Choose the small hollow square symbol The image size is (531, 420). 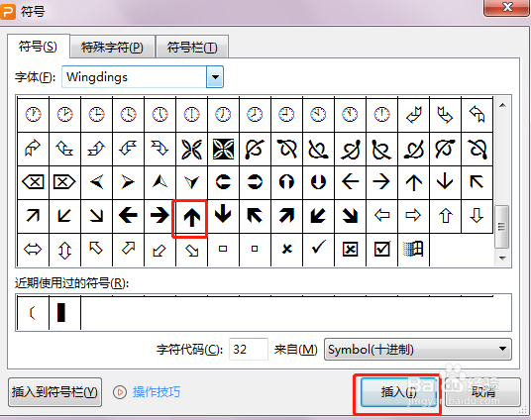[255, 250]
